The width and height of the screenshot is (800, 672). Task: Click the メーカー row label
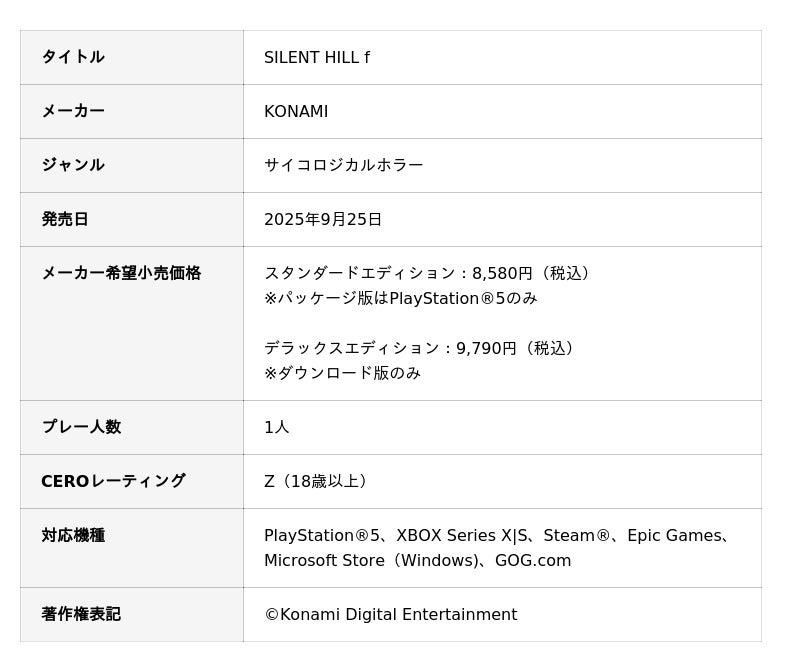click(x=73, y=111)
